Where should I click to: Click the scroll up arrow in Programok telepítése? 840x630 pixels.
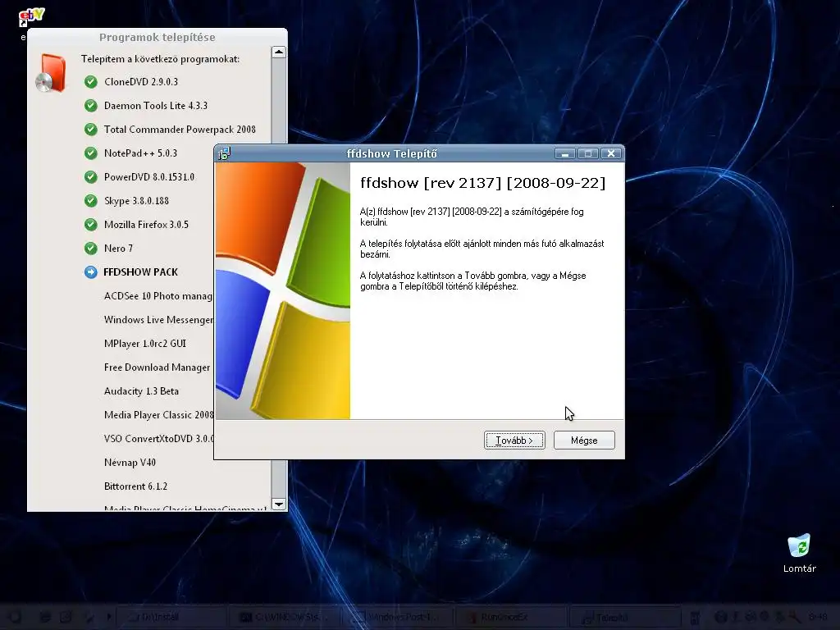[279, 52]
